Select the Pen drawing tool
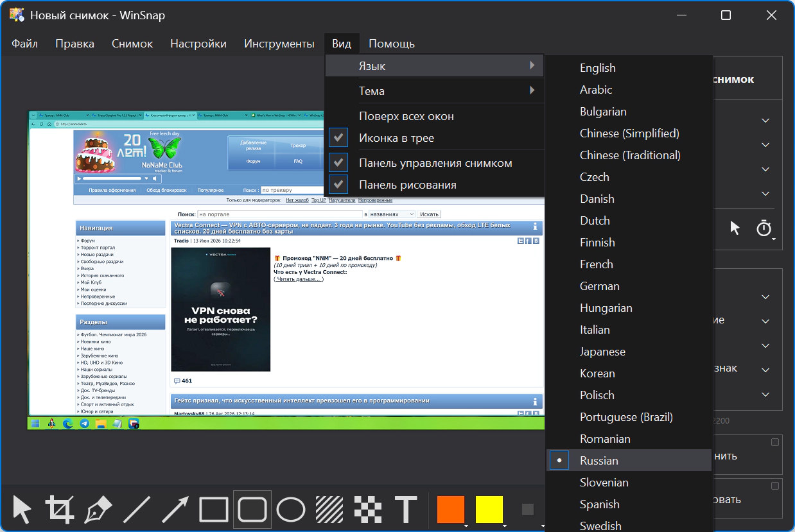 click(98, 510)
